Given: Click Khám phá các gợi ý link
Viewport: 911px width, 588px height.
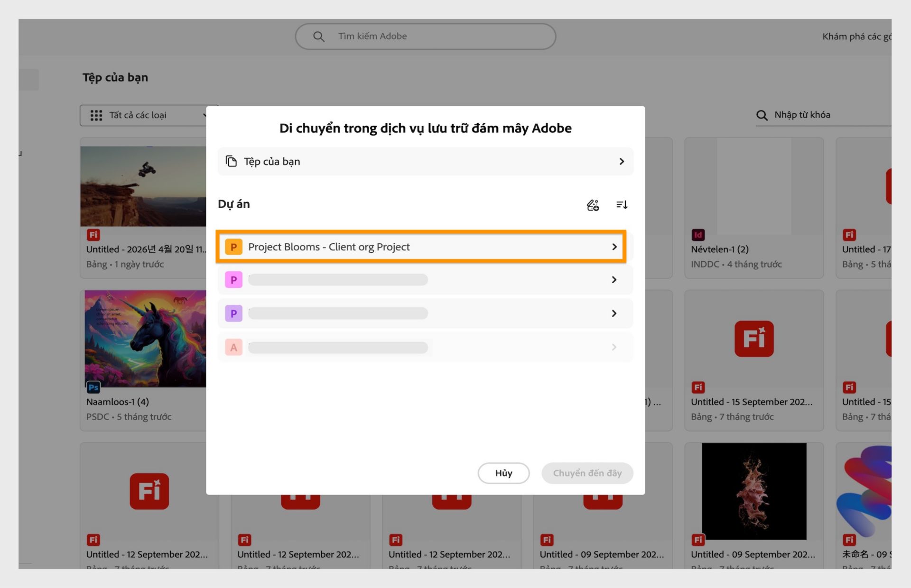Looking at the screenshot, I should click(x=856, y=37).
